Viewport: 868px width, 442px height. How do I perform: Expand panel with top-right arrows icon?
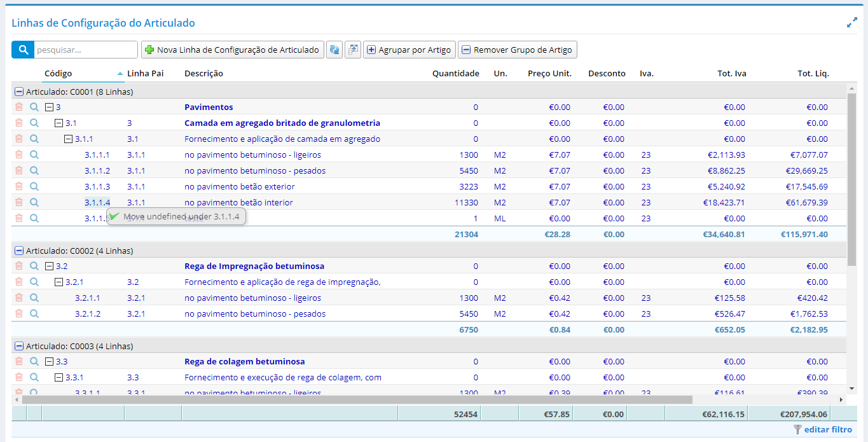852,23
